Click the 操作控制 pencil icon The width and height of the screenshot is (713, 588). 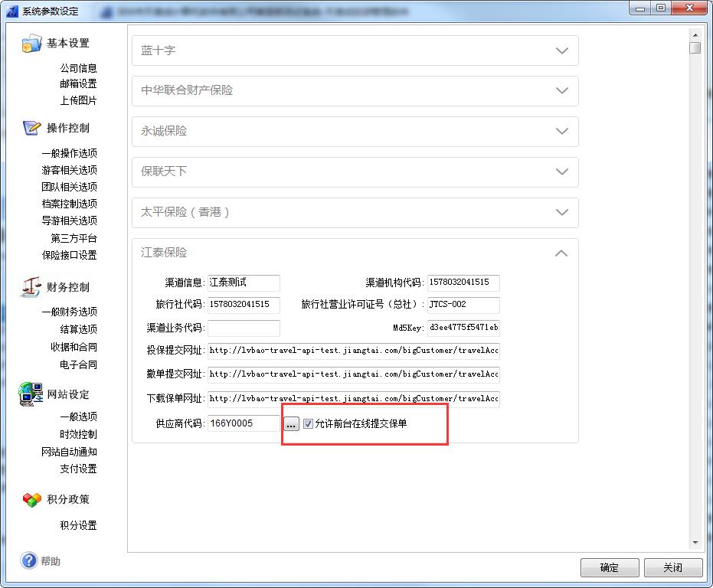[31, 128]
